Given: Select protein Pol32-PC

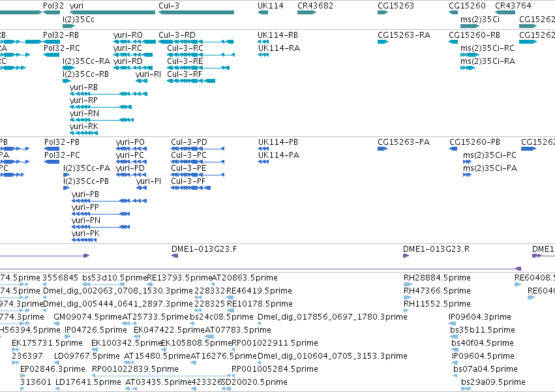Looking at the screenshot, I should coord(63,155).
